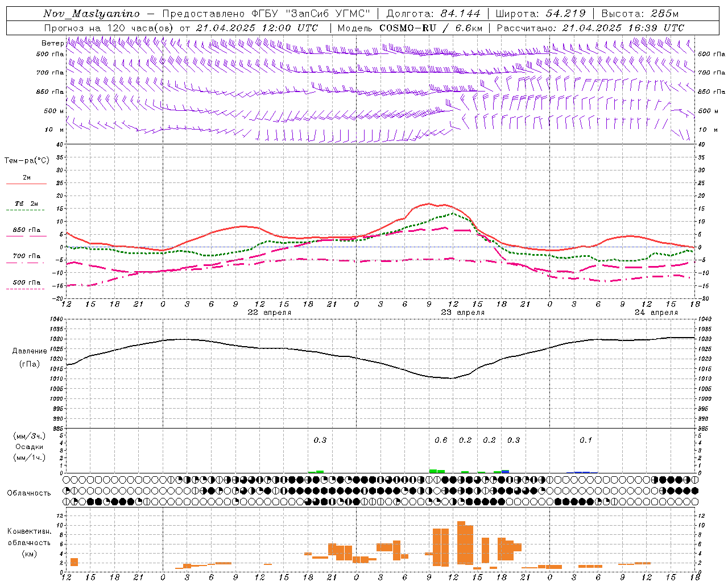
Task: Click the 23 апреля date label
Action: pos(463,313)
